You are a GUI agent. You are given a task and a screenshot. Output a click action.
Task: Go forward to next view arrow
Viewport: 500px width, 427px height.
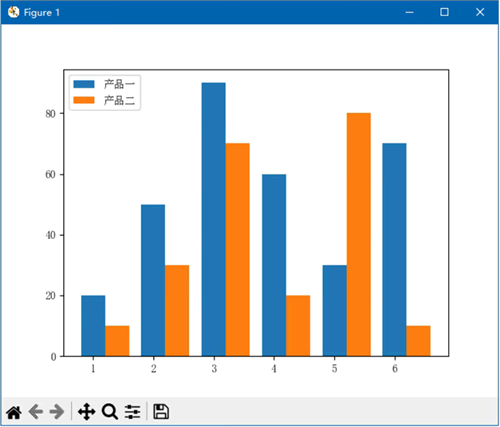(57, 412)
